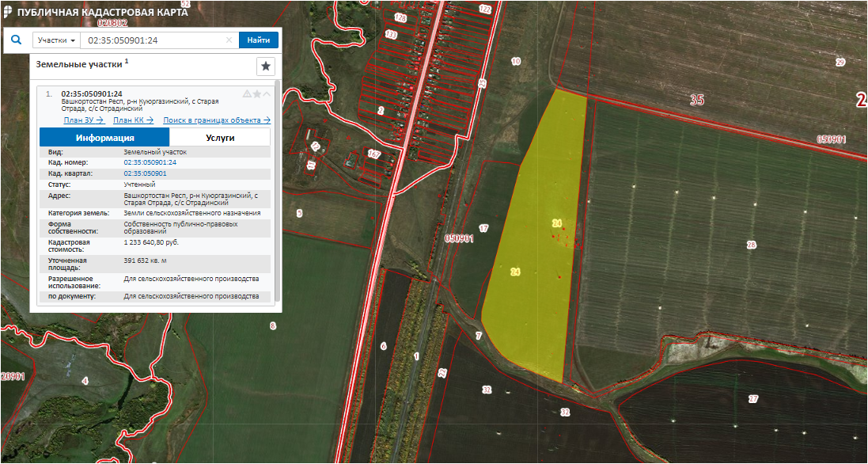The height and width of the screenshot is (464, 868).
Task: Click the result title 02:35:050901:24
Action: pyautogui.click(x=92, y=93)
